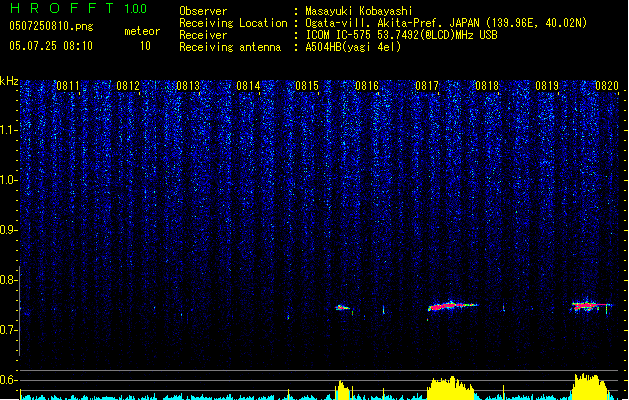Click the 0811 time marker

click(x=68, y=86)
